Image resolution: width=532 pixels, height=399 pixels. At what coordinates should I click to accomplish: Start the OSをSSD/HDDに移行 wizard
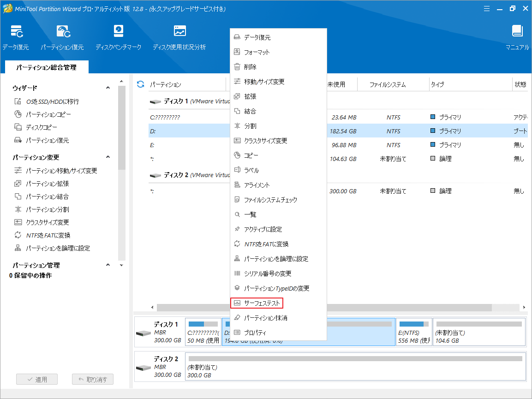pyautogui.click(x=52, y=101)
